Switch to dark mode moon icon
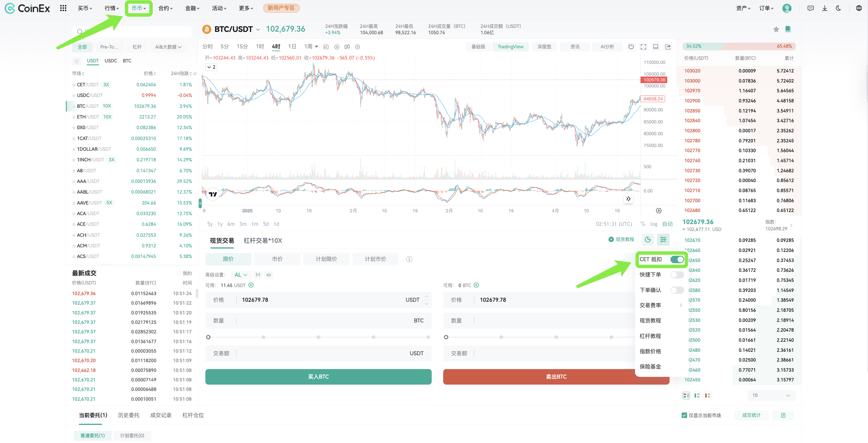Image resolution: width=868 pixels, height=443 pixels. click(x=839, y=8)
